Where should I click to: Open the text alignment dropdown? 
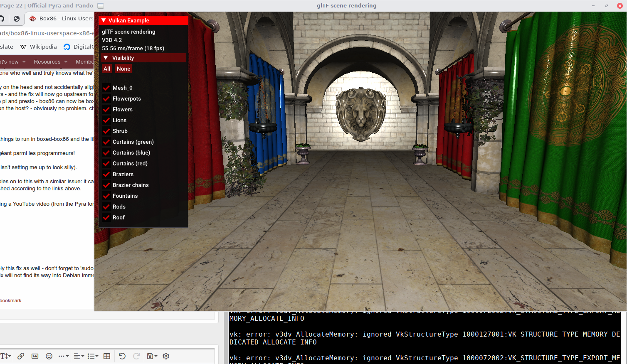tap(79, 356)
